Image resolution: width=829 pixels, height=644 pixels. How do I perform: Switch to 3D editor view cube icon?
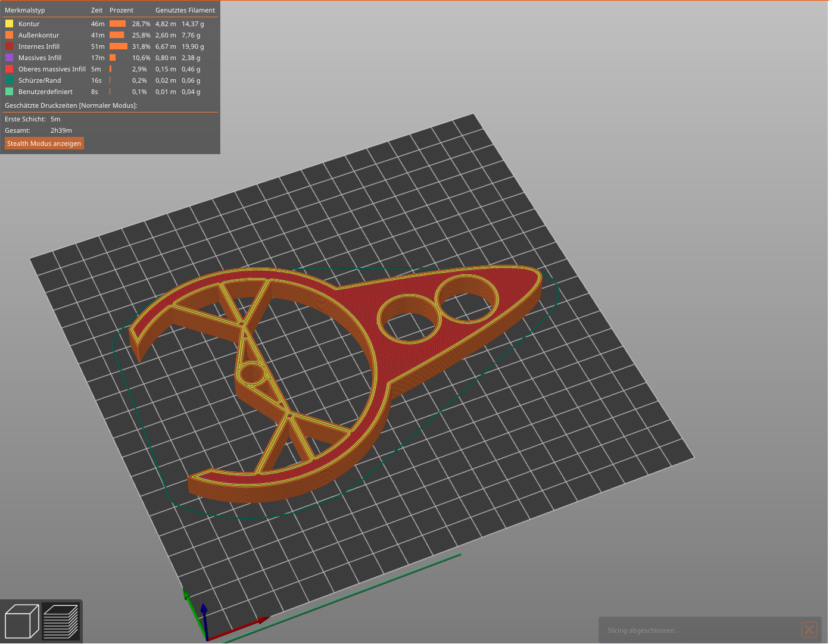pos(21,621)
